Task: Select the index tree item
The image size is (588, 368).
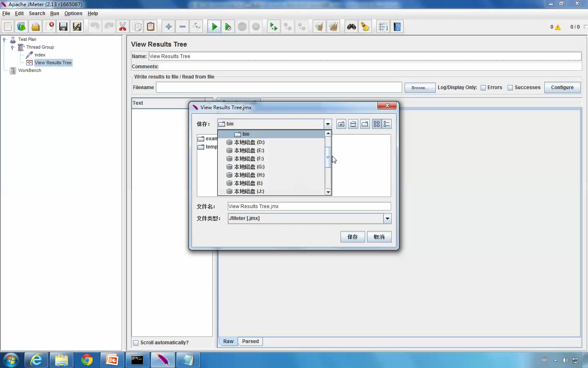Action: click(x=40, y=55)
